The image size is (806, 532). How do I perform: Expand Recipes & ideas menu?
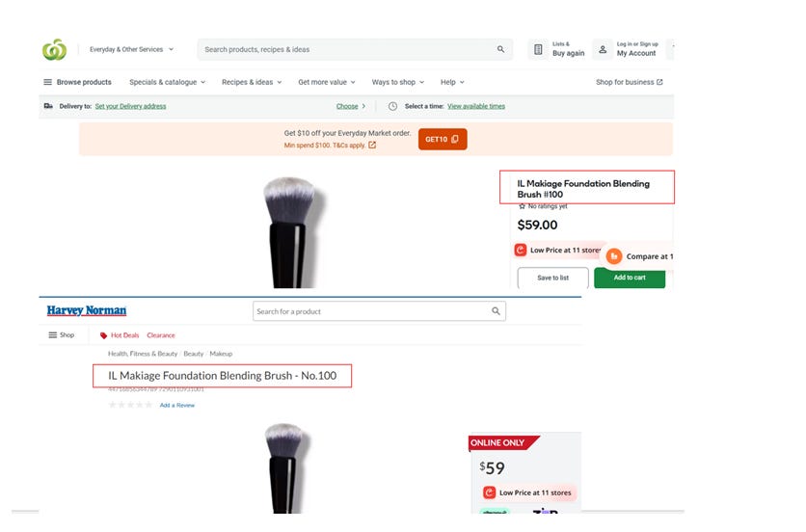point(252,82)
